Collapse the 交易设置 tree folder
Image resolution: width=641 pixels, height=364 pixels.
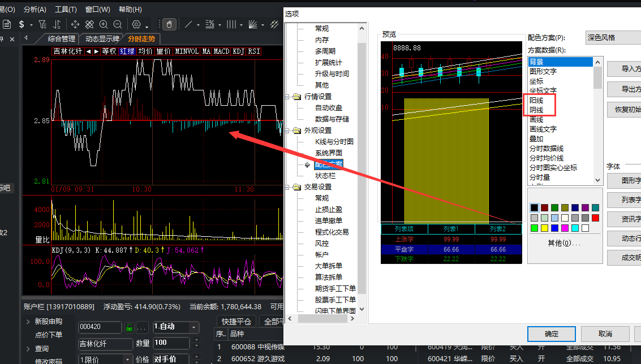287,187
